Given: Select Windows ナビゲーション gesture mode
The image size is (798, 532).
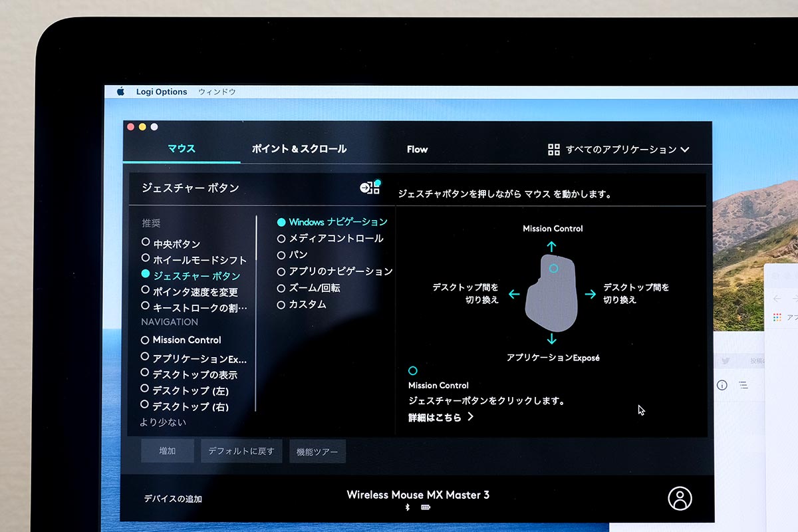Looking at the screenshot, I should click(332, 222).
